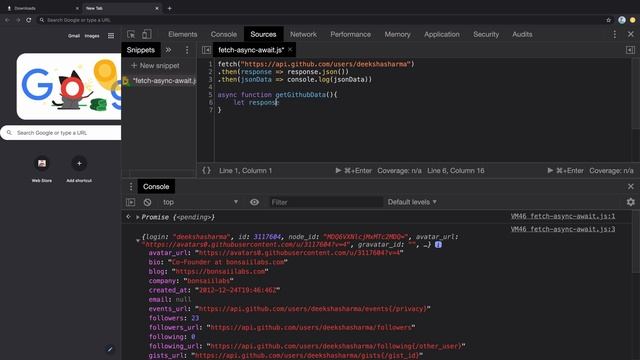Toggle the live expression eye icon
This screenshot has height=360, width=640.
[254, 202]
